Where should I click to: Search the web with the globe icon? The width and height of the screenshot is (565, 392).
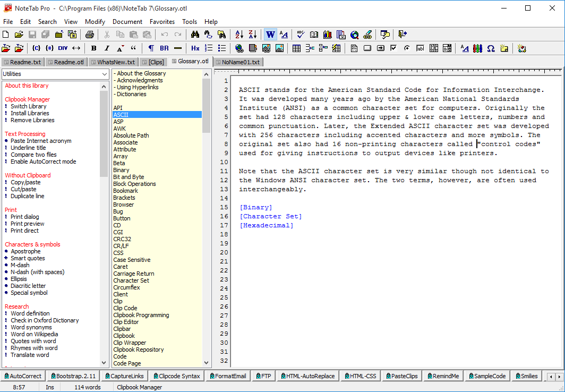tap(354, 34)
